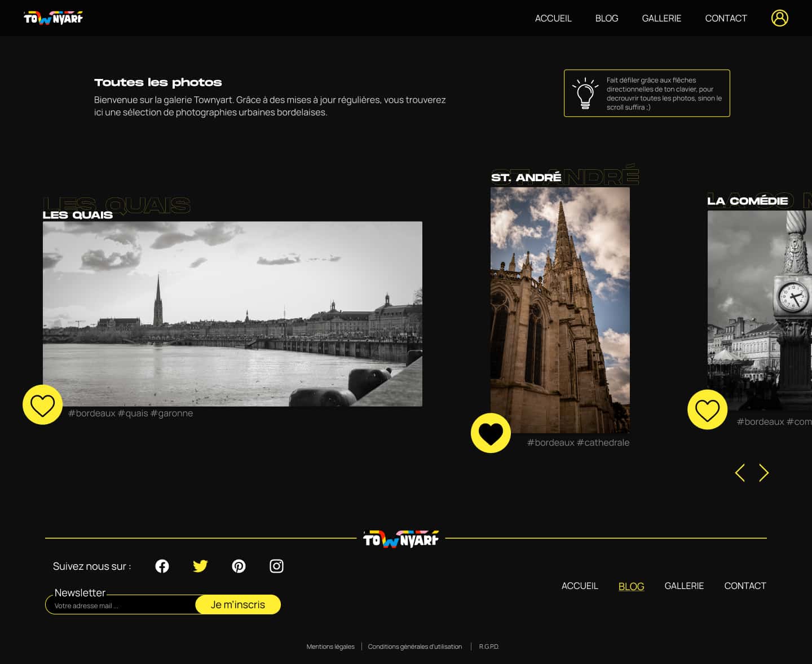This screenshot has height=664, width=812.
Task: Click the footer Townyart logo
Action: pyautogui.click(x=401, y=539)
